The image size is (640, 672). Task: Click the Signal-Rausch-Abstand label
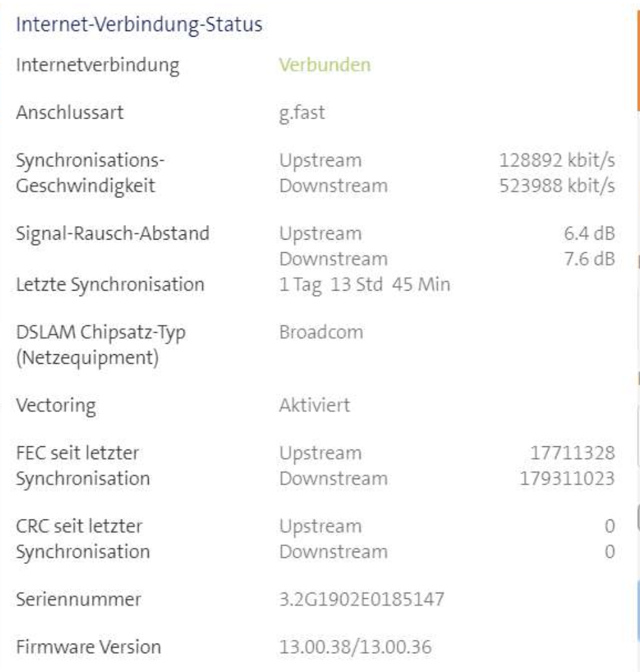coord(113,234)
